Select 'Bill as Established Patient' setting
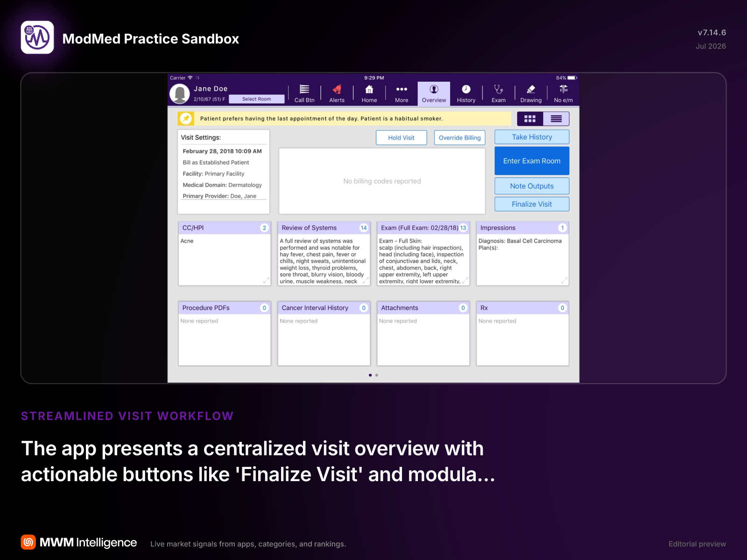747x560 pixels. point(216,162)
